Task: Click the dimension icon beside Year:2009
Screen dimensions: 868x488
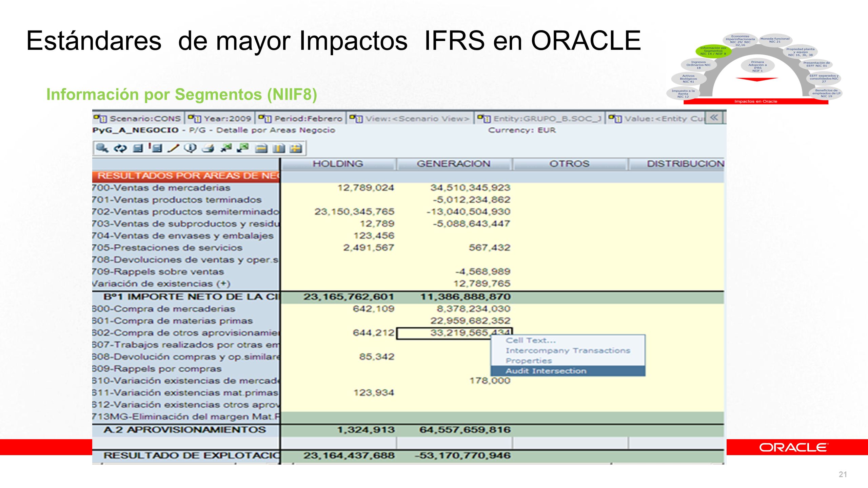Action: [x=195, y=118]
